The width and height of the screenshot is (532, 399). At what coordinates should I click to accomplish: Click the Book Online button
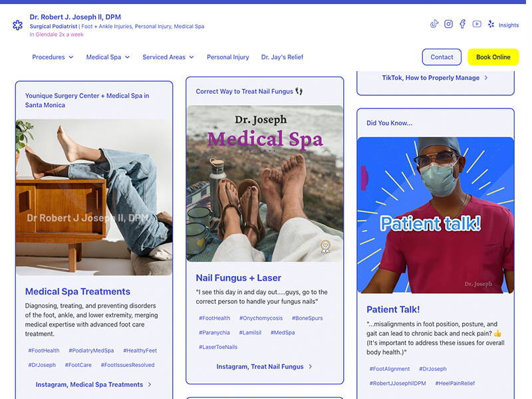[493, 57]
